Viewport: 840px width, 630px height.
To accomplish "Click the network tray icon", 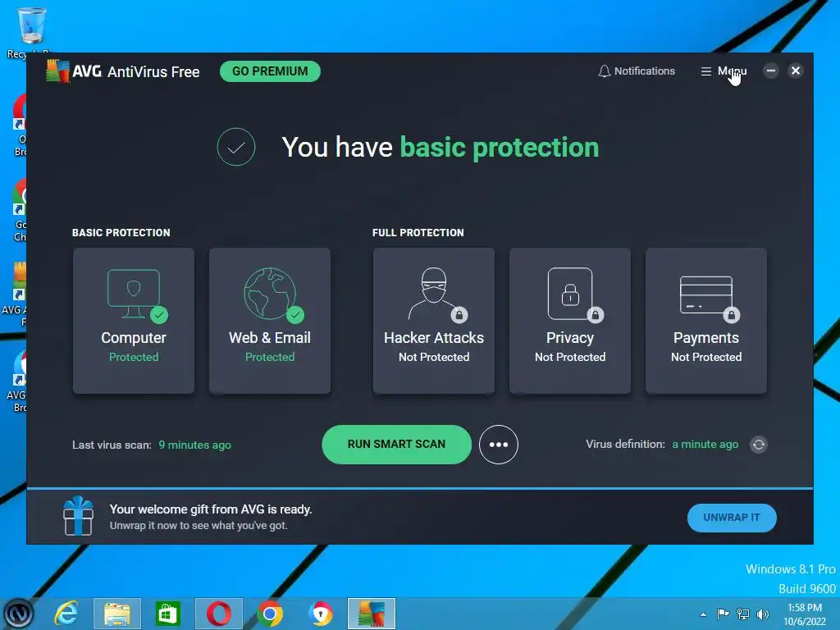I will tap(743, 614).
